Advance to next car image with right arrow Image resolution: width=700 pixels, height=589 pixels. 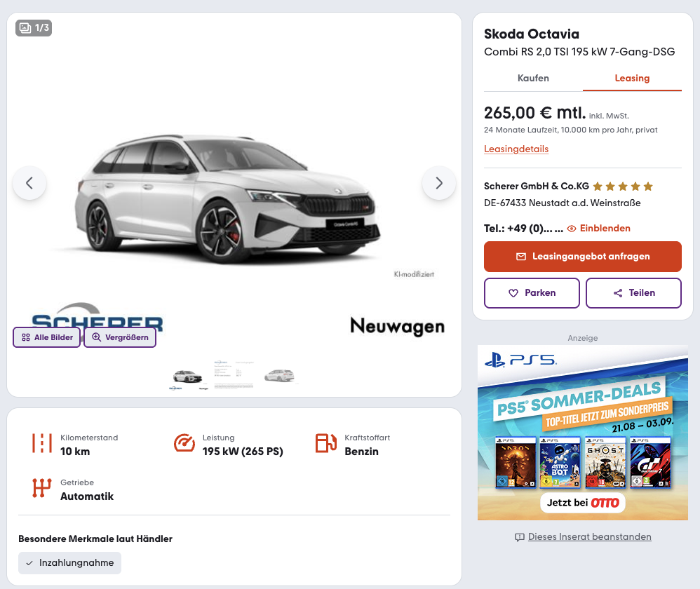coord(439,183)
